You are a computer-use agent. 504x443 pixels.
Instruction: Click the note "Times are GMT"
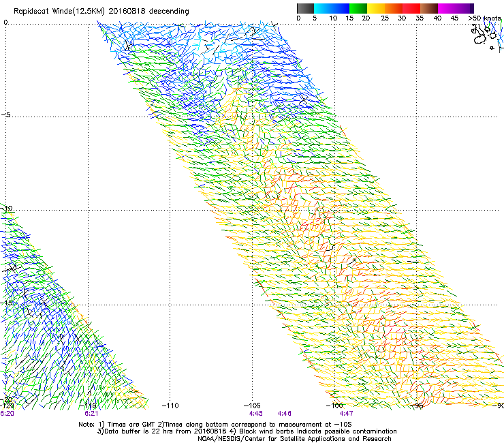click(x=131, y=425)
